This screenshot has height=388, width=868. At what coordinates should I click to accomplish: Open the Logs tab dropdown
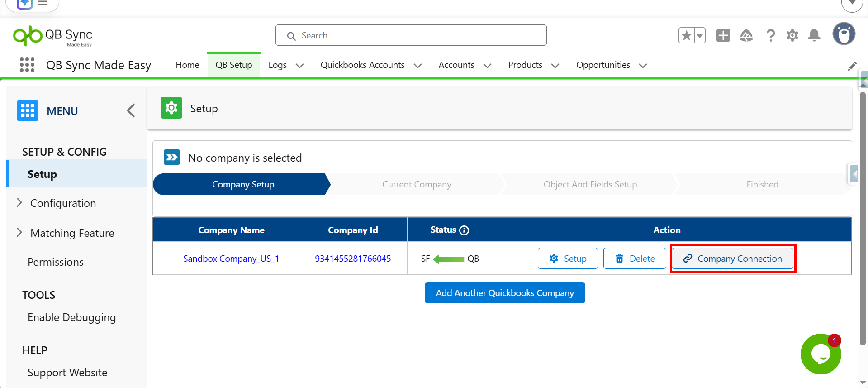(299, 66)
